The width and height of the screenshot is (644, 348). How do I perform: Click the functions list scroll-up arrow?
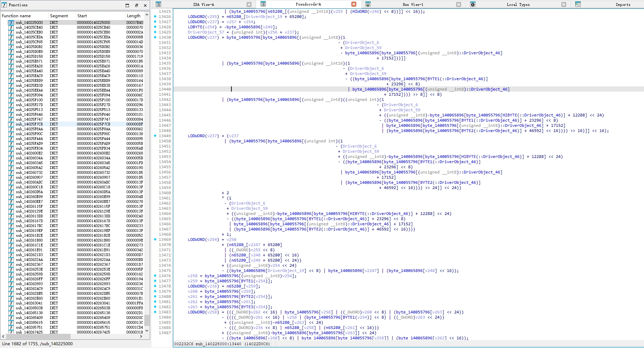(x=147, y=15)
